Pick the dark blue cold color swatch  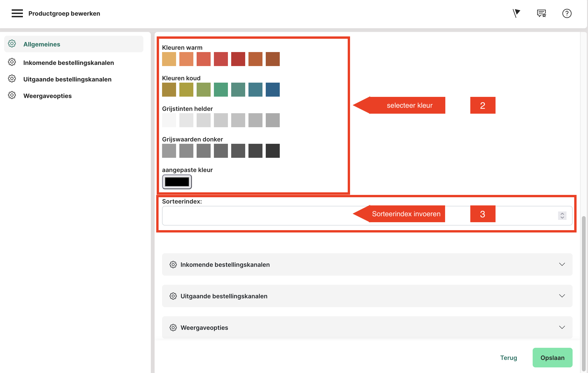point(273,90)
